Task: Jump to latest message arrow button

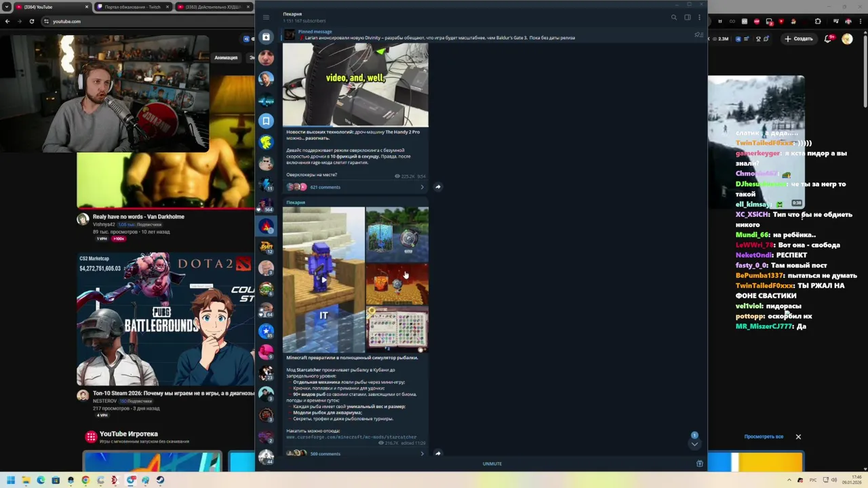Action: [694, 444]
